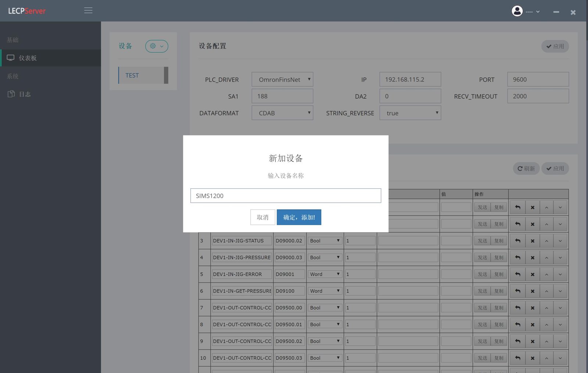Image resolution: width=588 pixels, height=373 pixels.
Task: Confirm adding device with 确定，添加! button
Action: (x=299, y=217)
